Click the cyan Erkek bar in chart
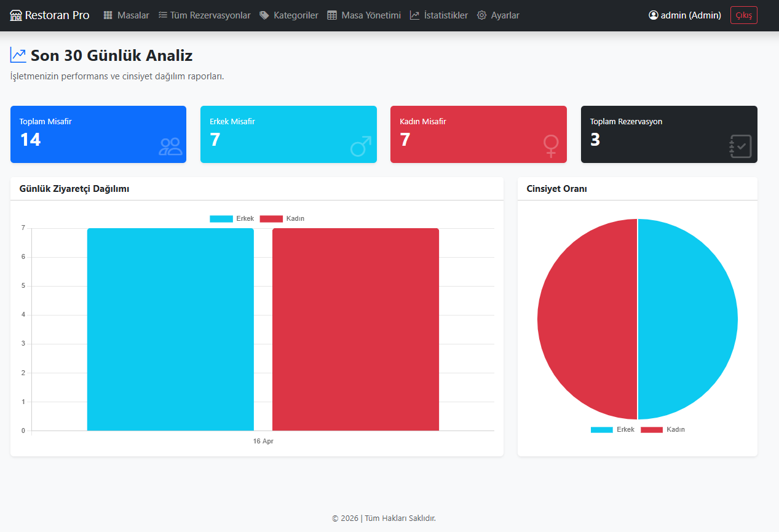The width and height of the screenshot is (779, 532). pyautogui.click(x=170, y=329)
